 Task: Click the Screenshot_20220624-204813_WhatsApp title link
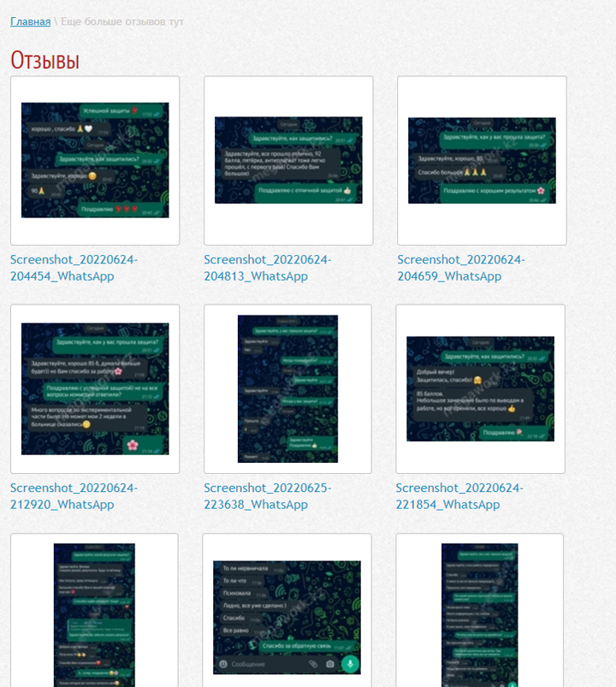(x=267, y=268)
